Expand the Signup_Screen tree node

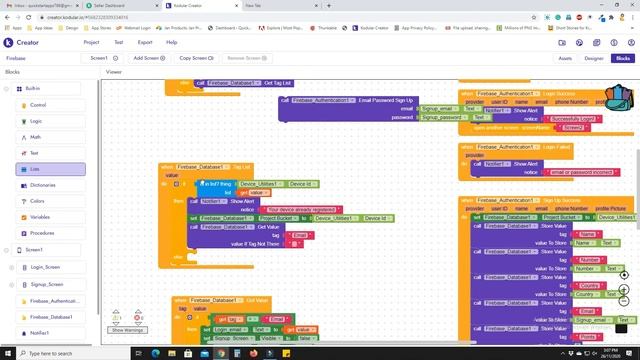tap(12, 285)
